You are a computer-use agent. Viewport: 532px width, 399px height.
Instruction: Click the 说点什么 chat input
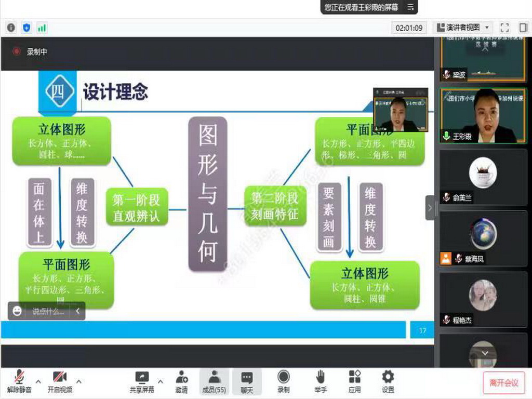pos(48,311)
